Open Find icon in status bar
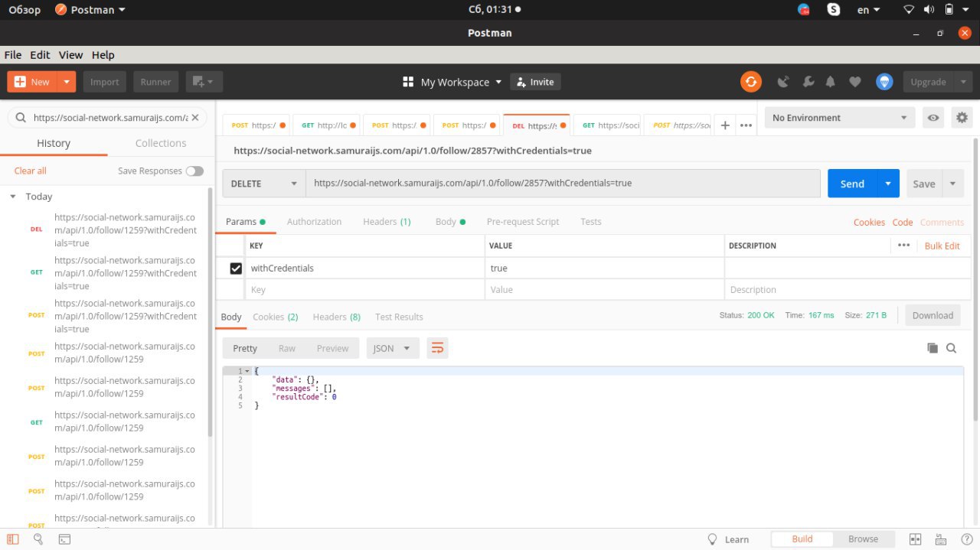980x550 pixels. click(38, 539)
